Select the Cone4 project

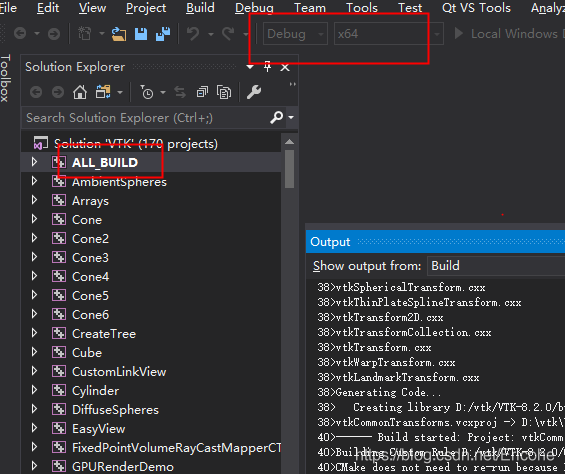pyautogui.click(x=90, y=277)
